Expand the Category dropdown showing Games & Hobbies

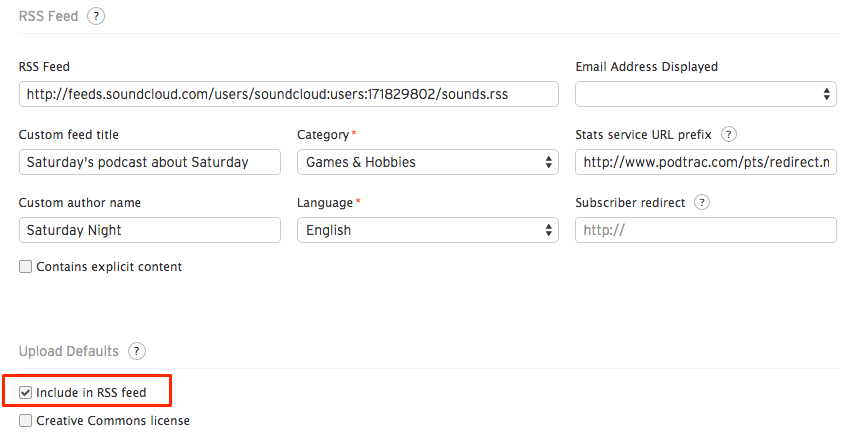coord(428,162)
